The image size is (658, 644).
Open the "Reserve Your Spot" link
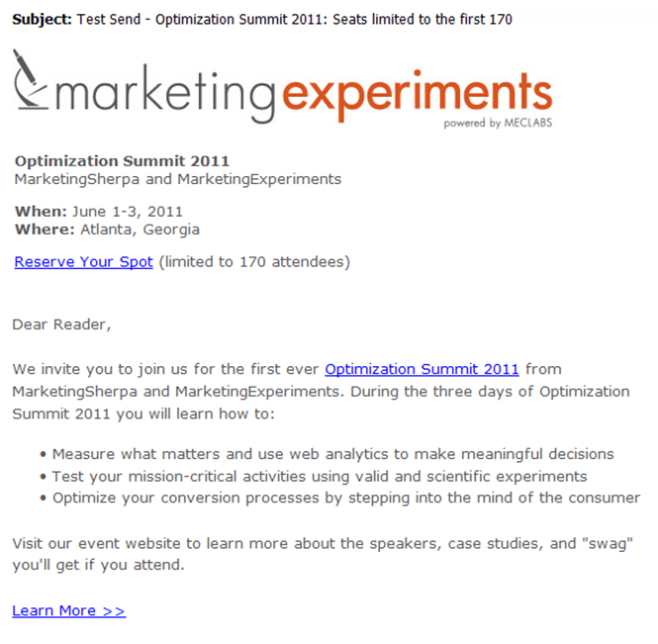[84, 262]
